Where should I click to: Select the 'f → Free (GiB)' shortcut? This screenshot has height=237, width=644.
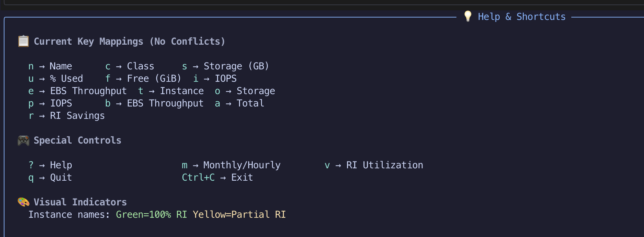(143, 79)
